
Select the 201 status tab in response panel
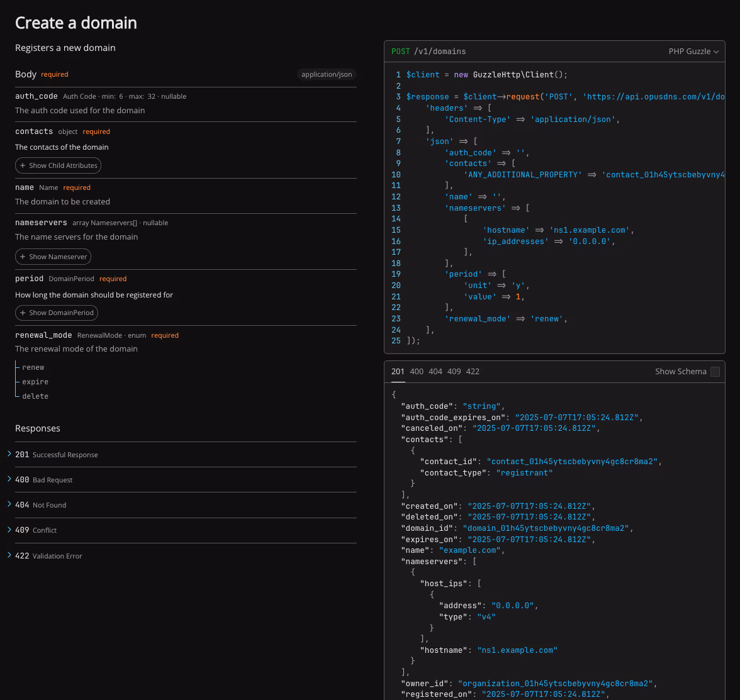coord(398,372)
